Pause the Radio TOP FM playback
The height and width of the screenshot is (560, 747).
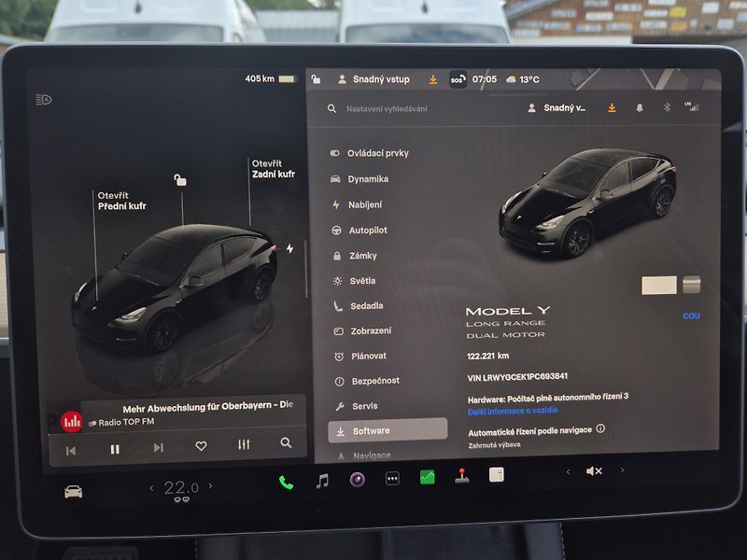point(115,449)
